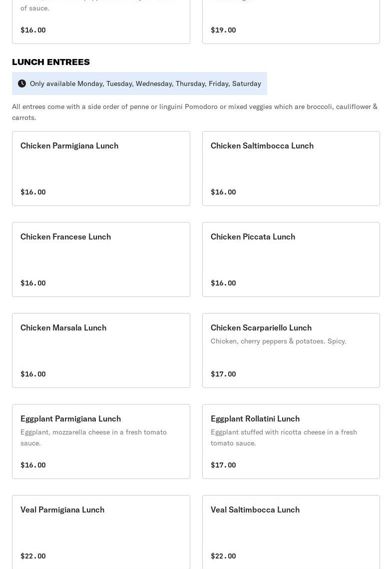Click the $22.00 price under Veal Parmigiana
Screen dimensions: 392x569
(33, 556)
